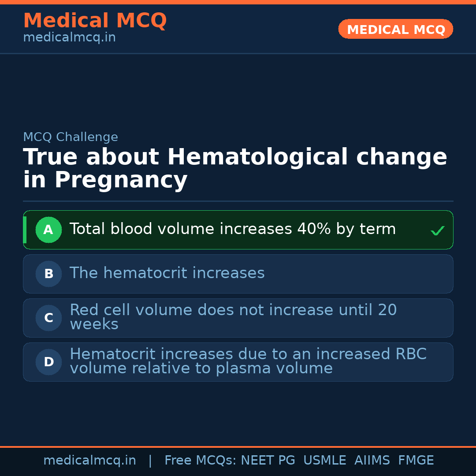
Task: Click the 'Free MCQs:' footer text
Action: coord(201,461)
